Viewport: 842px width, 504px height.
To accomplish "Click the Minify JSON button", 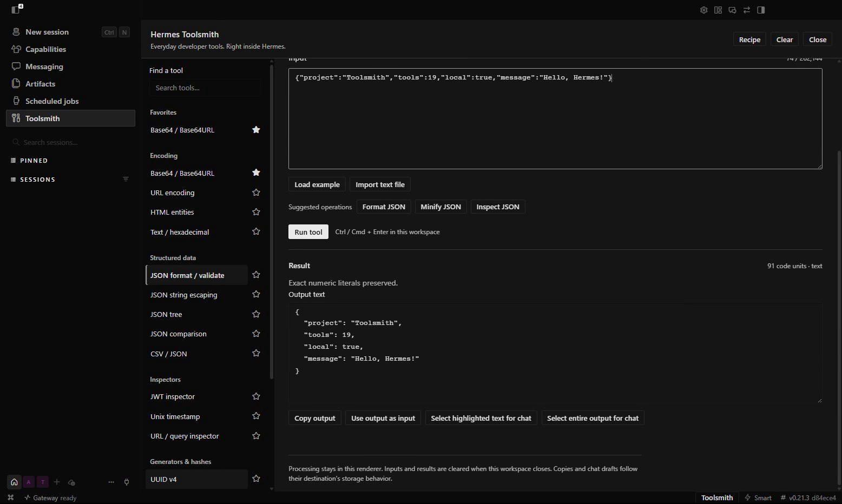I will point(441,207).
